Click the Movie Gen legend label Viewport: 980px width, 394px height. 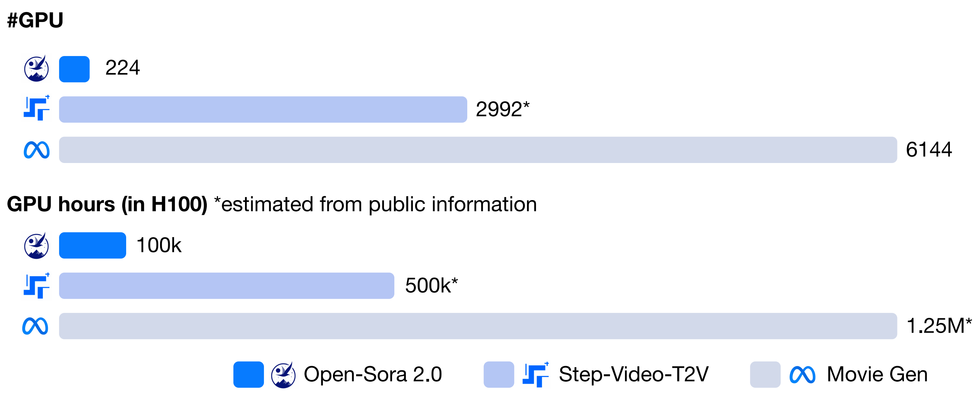pyautogui.click(x=877, y=374)
